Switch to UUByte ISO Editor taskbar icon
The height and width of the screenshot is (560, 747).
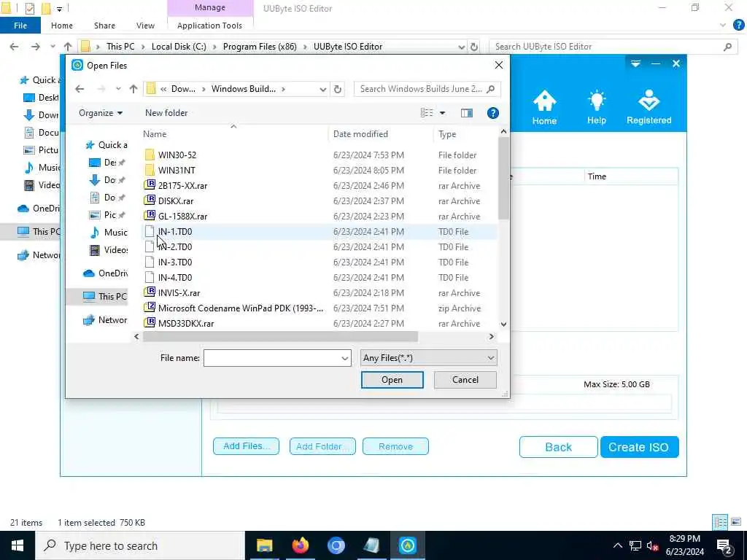[407, 545]
